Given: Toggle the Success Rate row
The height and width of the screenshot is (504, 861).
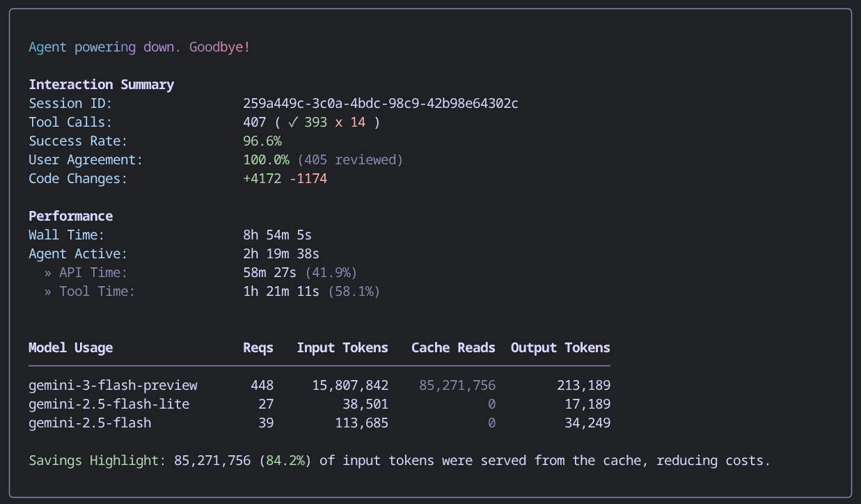Looking at the screenshot, I should tap(77, 141).
